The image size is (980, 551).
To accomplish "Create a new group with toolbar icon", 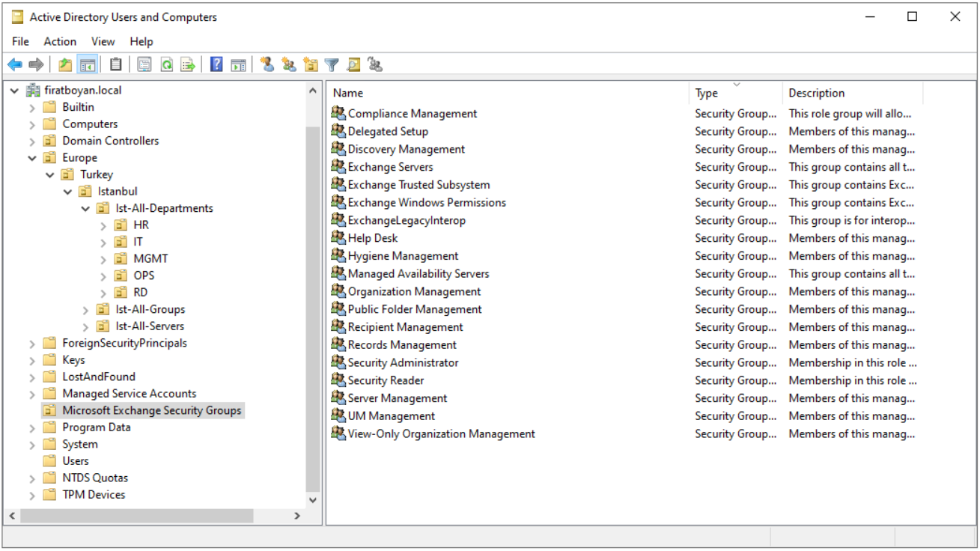I will (x=289, y=65).
